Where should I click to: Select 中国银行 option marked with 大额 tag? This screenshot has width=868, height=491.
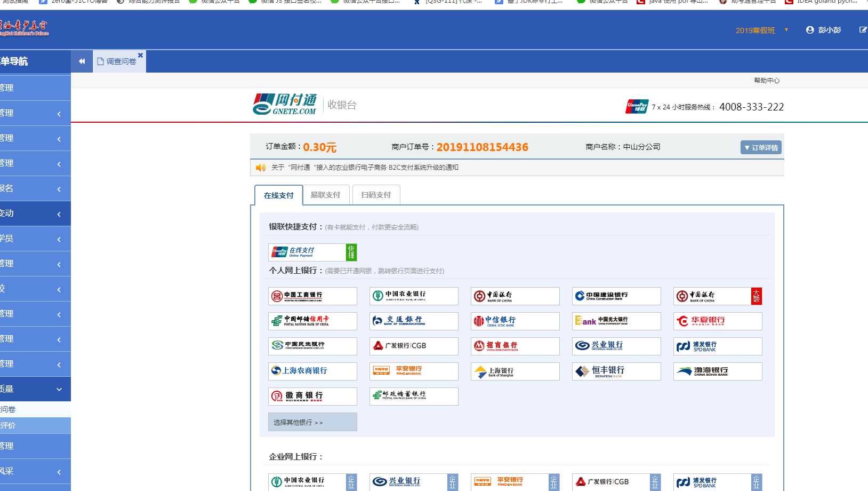click(718, 296)
